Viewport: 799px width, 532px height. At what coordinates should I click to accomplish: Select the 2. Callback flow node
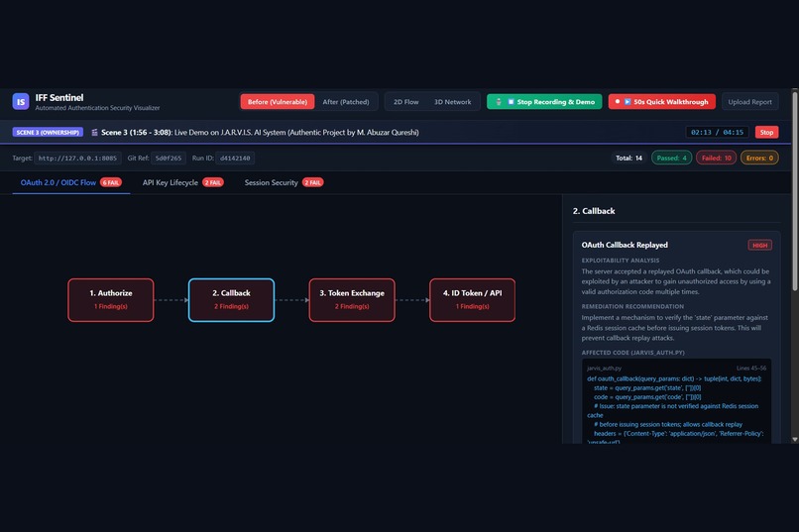231,300
